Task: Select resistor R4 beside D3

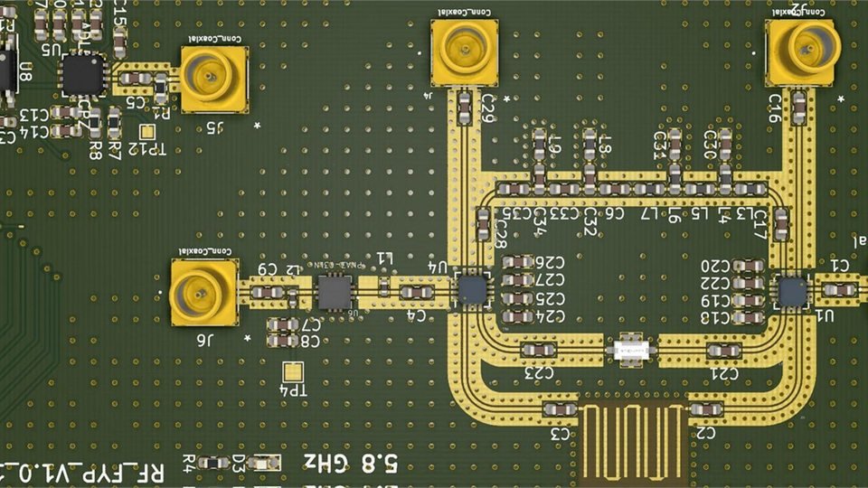Action: pyautogui.click(x=213, y=463)
